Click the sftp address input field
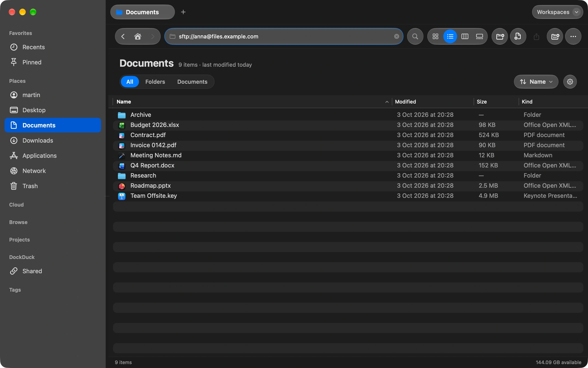The height and width of the screenshot is (368, 588). tap(284, 37)
